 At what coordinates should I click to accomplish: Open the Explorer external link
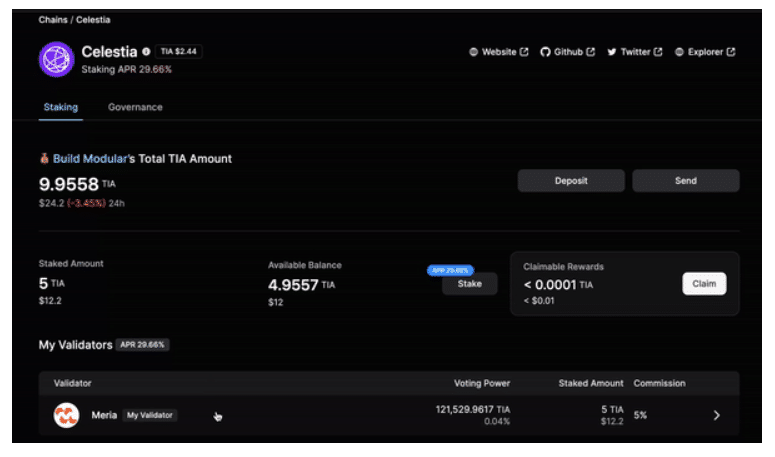point(705,52)
